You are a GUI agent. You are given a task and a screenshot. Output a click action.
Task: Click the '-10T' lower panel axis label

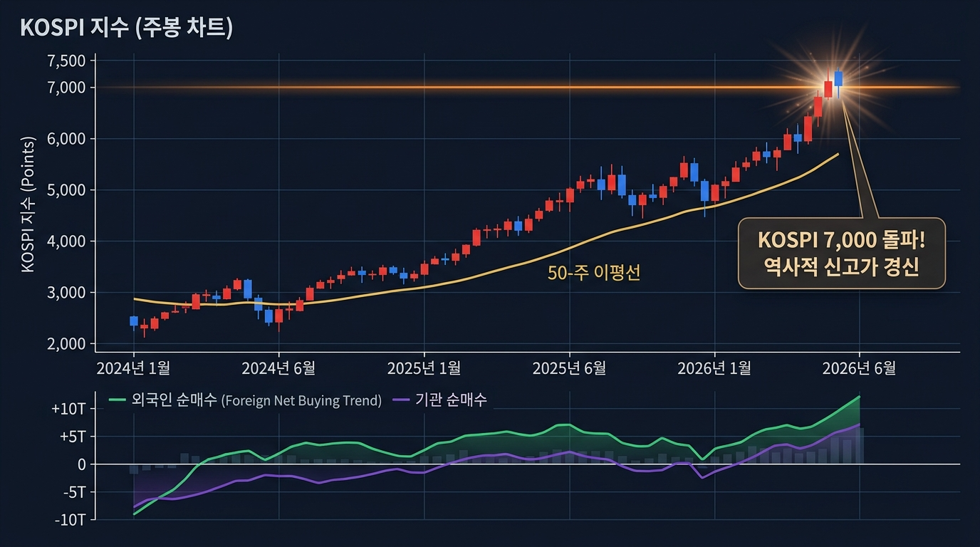pos(69,519)
